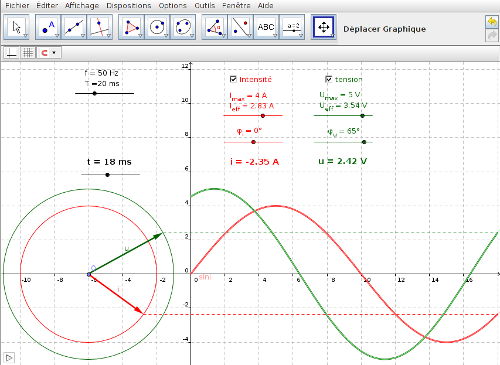Click the φi phase slider handle
The height and width of the screenshot is (365, 500).
(253, 142)
